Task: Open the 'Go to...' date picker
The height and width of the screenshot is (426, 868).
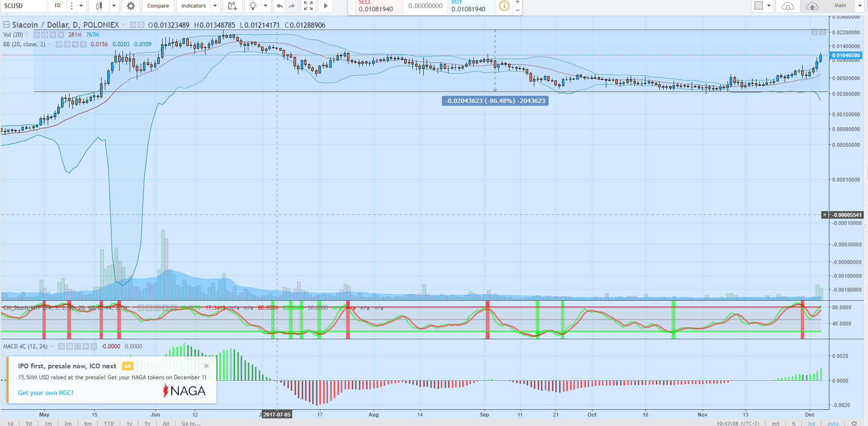Action: 191,423
